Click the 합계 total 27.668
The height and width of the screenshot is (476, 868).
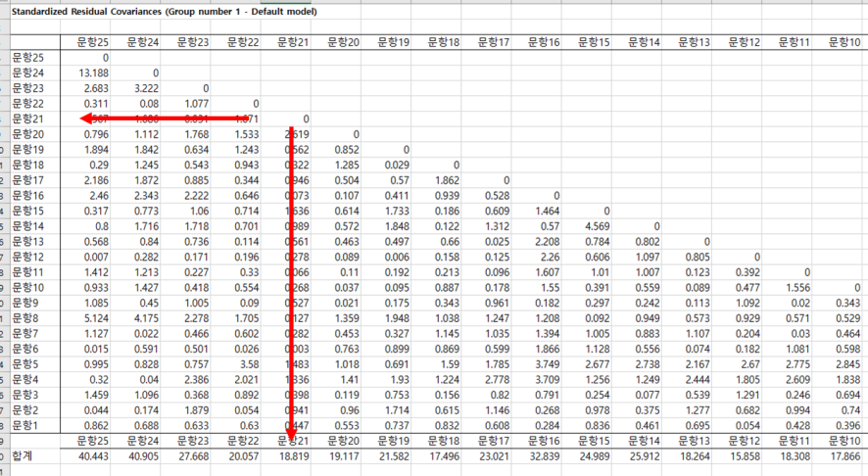pyautogui.click(x=194, y=456)
